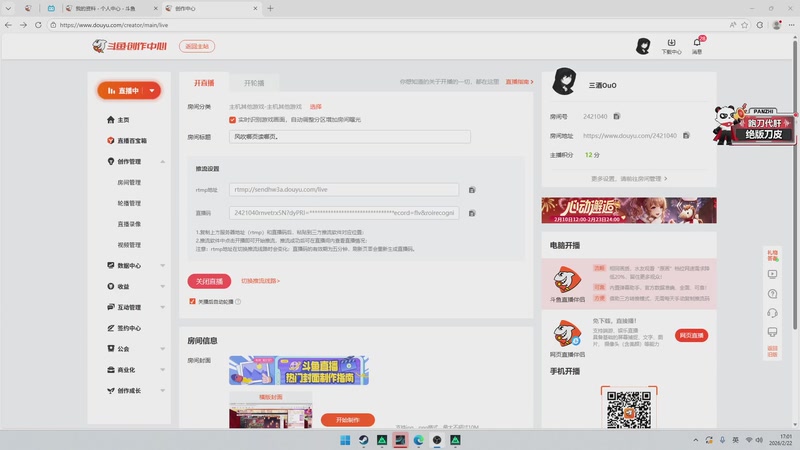Open the user avatar in the header
The image size is (800, 450).
tap(643, 46)
